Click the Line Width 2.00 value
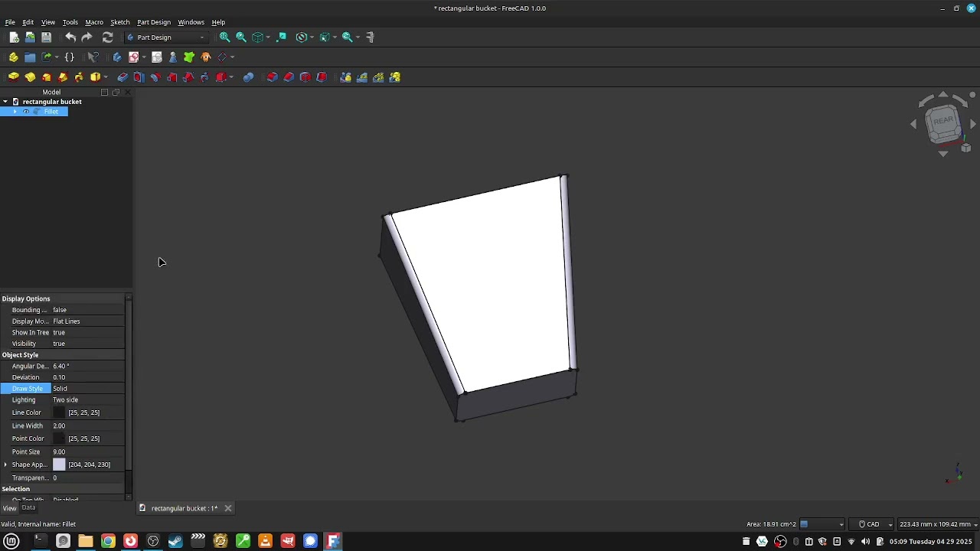Viewport: 980px width, 551px height. [87, 426]
